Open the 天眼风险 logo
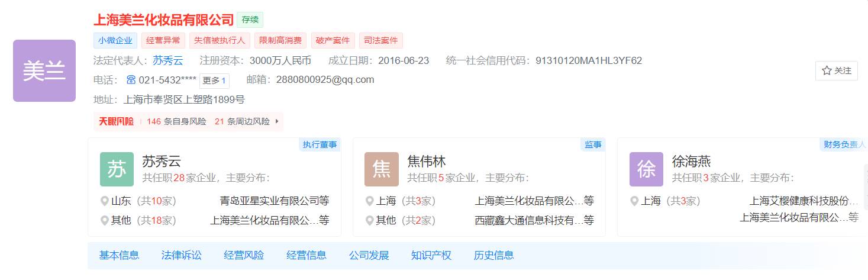Image resolution: width=868 pixels, height=280 pixels. (116, 121)
